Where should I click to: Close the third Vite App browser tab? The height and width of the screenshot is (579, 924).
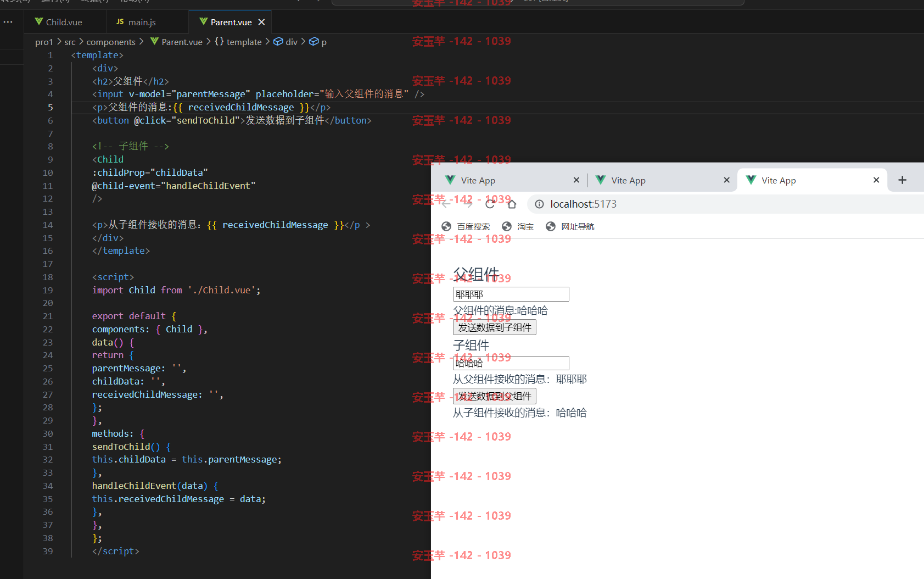tap(876, 180)
